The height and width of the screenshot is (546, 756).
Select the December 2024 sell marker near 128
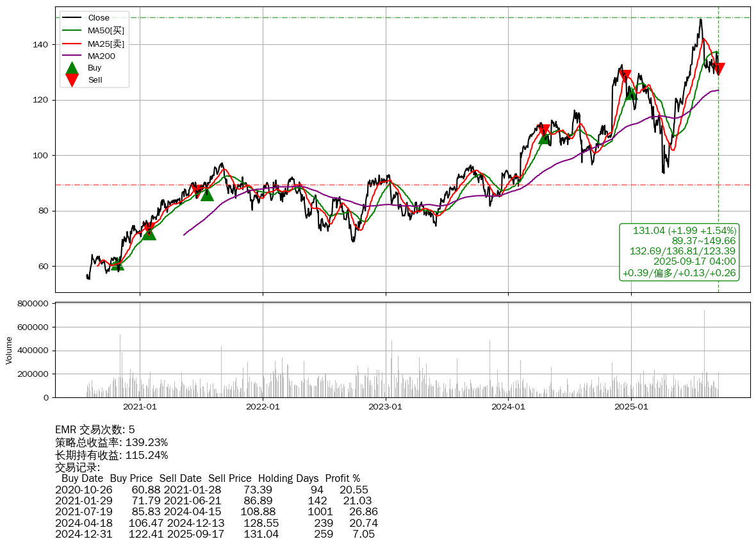(x=625, y=76)
